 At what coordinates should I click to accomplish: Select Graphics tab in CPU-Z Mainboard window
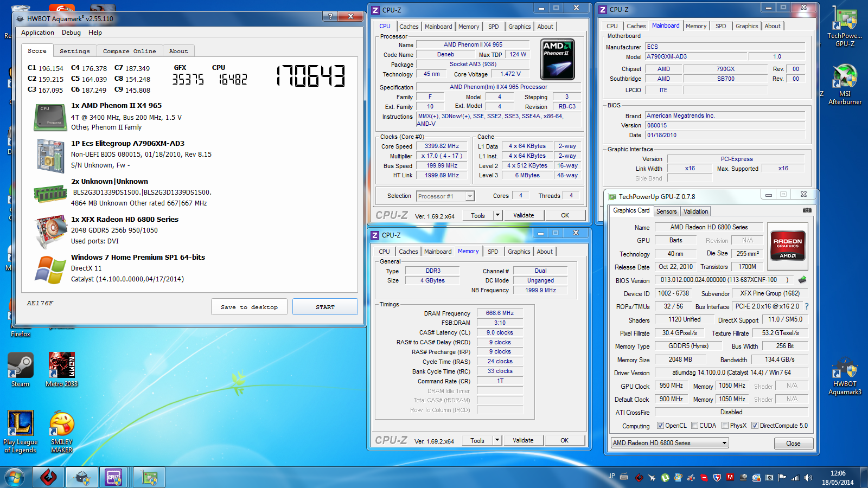(x=746, y=26)
